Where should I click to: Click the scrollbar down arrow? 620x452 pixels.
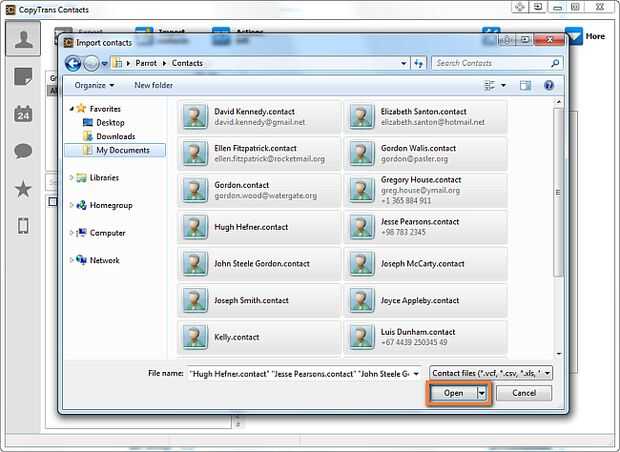point(558,354)
